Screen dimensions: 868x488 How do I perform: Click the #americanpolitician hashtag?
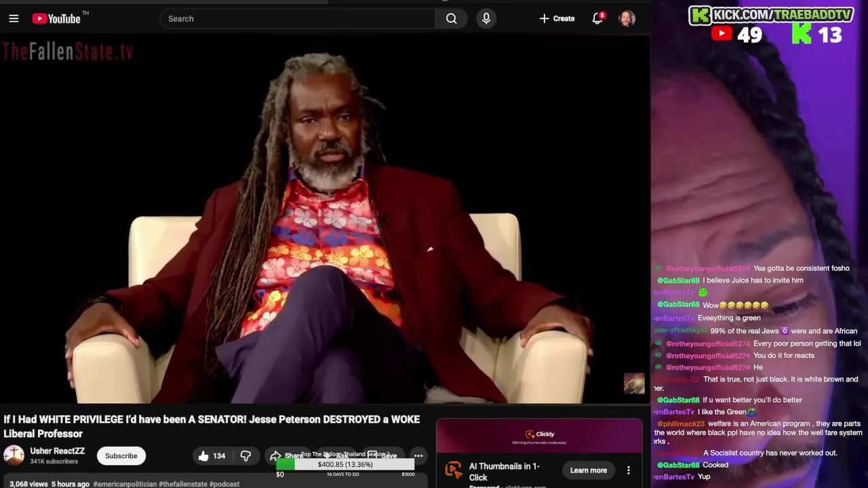125,484
